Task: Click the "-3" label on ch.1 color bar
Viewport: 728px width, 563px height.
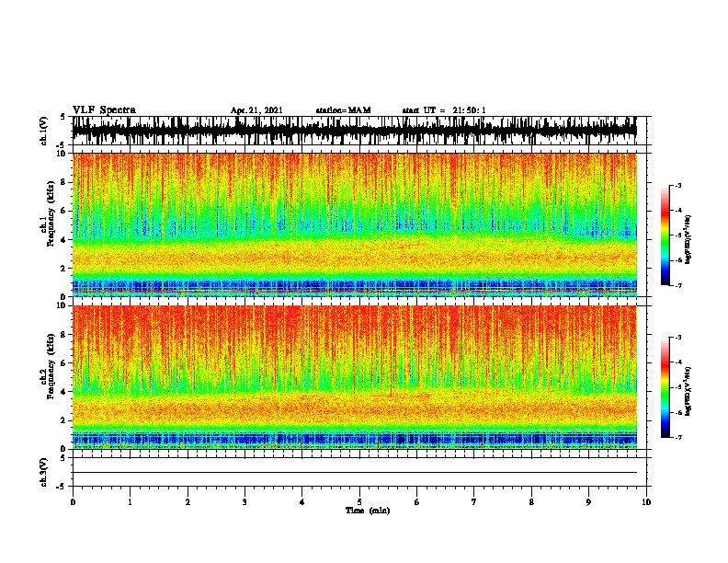Action: click(x=677, y=186)
